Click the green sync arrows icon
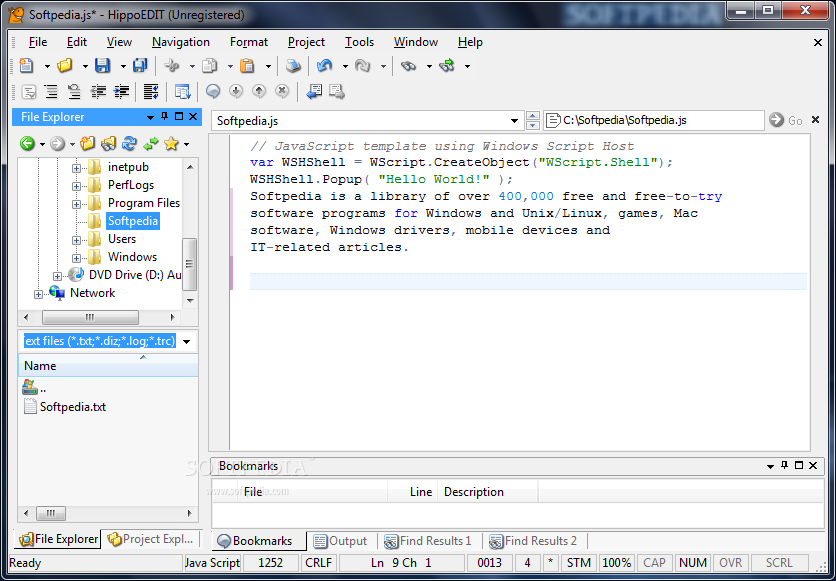 (151, 143)
